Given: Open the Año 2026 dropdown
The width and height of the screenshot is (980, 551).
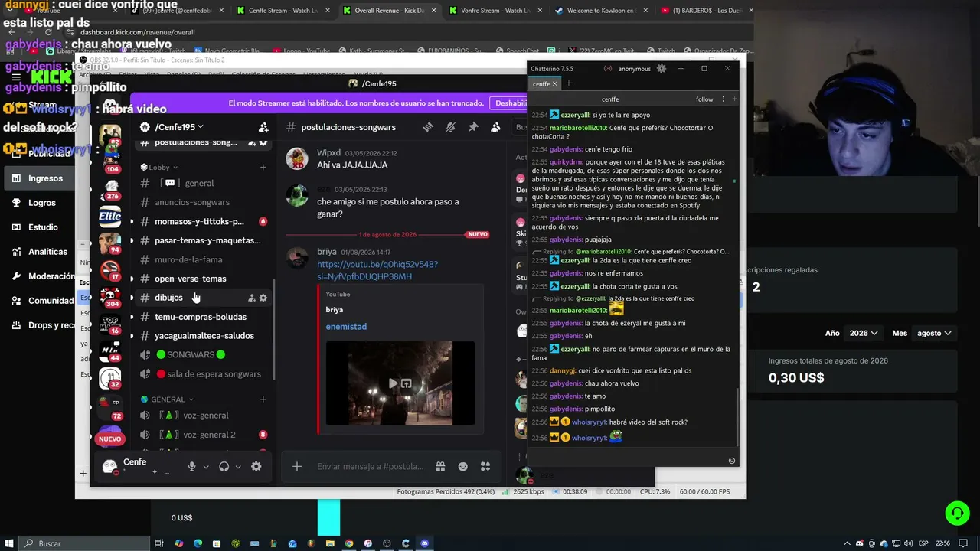Looking at the screenshot, I should (863, 334).
